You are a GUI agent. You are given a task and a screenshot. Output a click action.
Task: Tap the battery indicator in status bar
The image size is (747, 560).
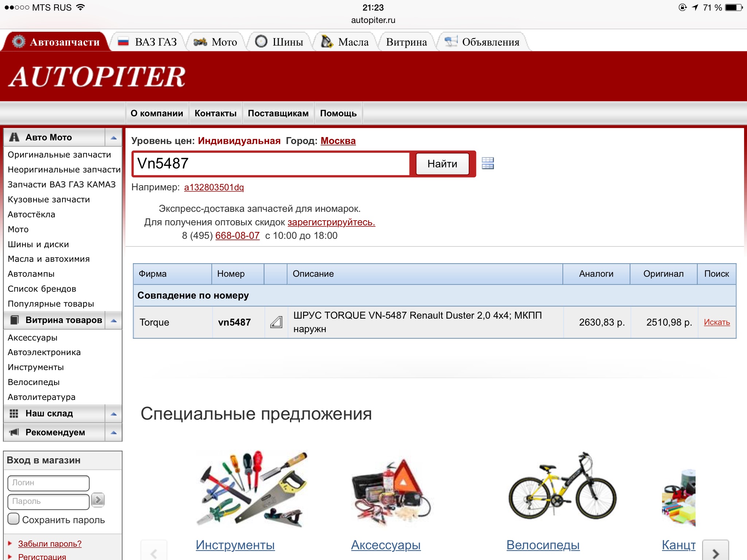(734, 7)
